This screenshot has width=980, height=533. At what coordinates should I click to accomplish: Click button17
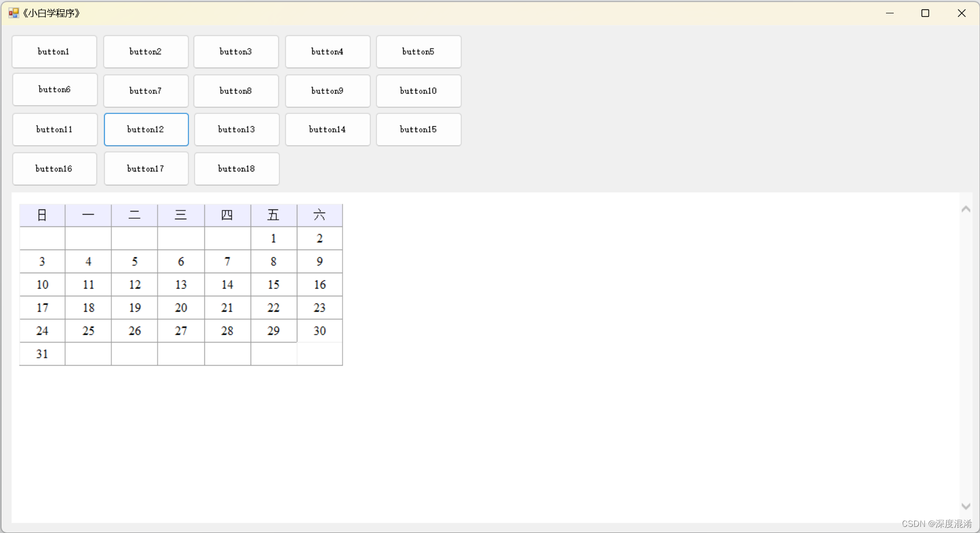click(146, 168)
